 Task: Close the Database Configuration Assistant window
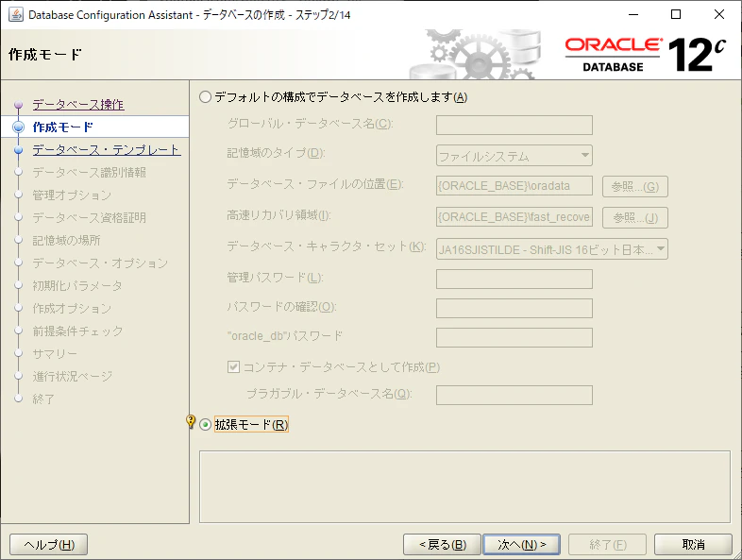[718, 15]
